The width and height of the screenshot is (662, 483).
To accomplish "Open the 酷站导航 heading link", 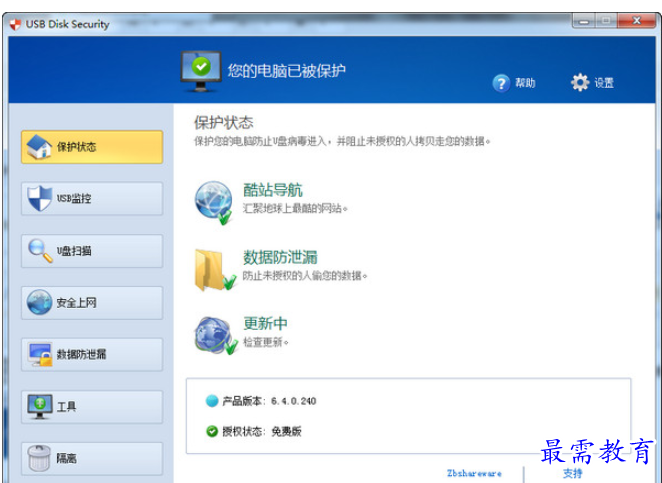I will tap(273, 190).
